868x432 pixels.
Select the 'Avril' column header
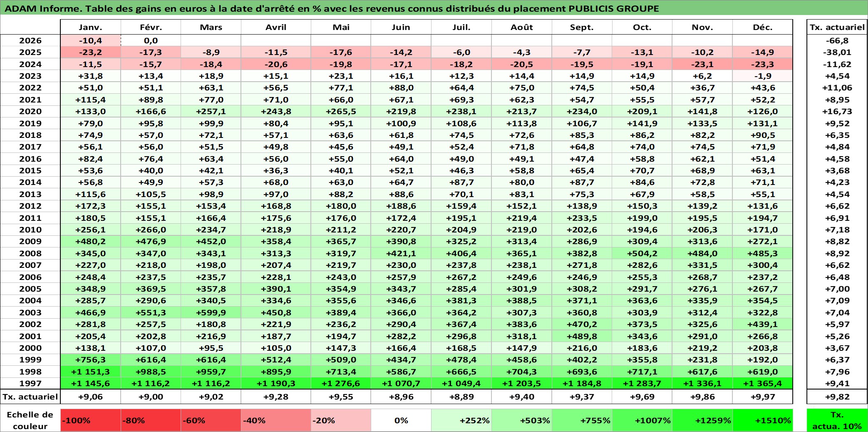tap(276, 27)
